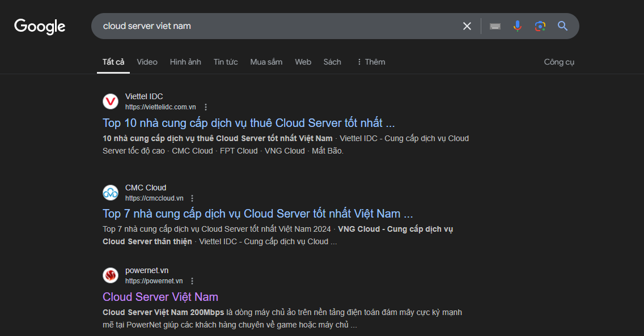
Task: Click the magnifying glass search button
Action: (x=562, y=26)
